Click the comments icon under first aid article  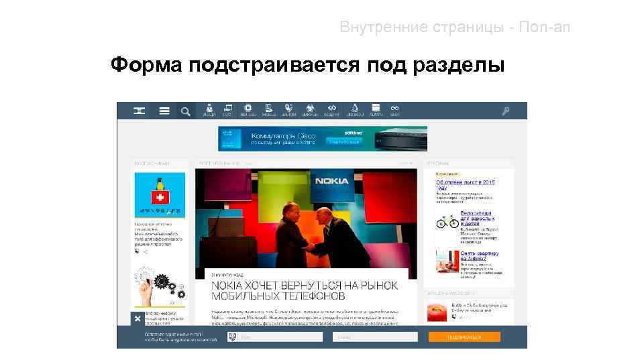click(x=137, y=251)
